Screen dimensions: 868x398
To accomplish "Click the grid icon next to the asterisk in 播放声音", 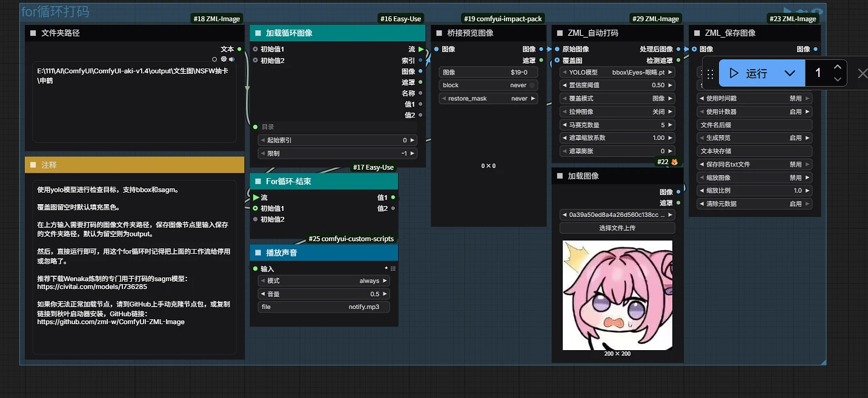I will 393,268.
